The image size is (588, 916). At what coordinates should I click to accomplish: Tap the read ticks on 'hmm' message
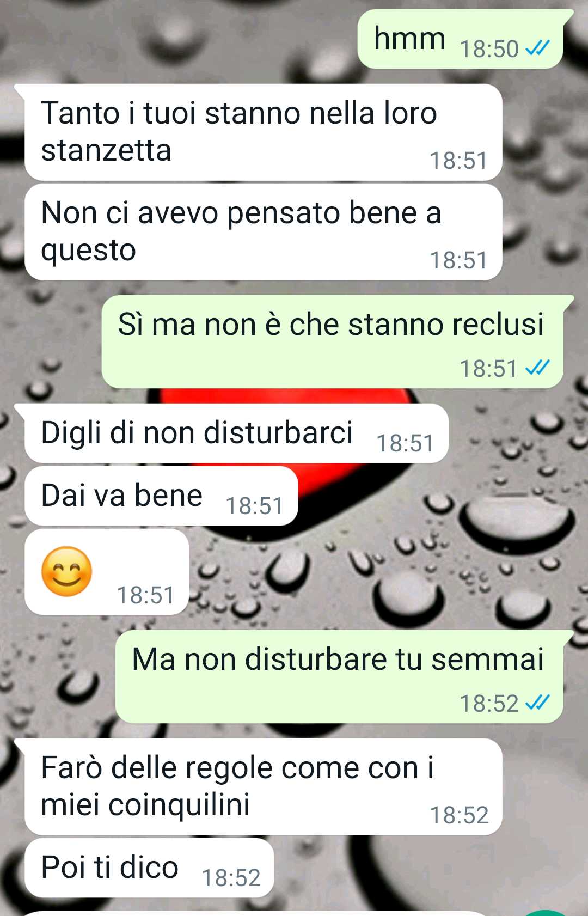(x=537, y=48)
